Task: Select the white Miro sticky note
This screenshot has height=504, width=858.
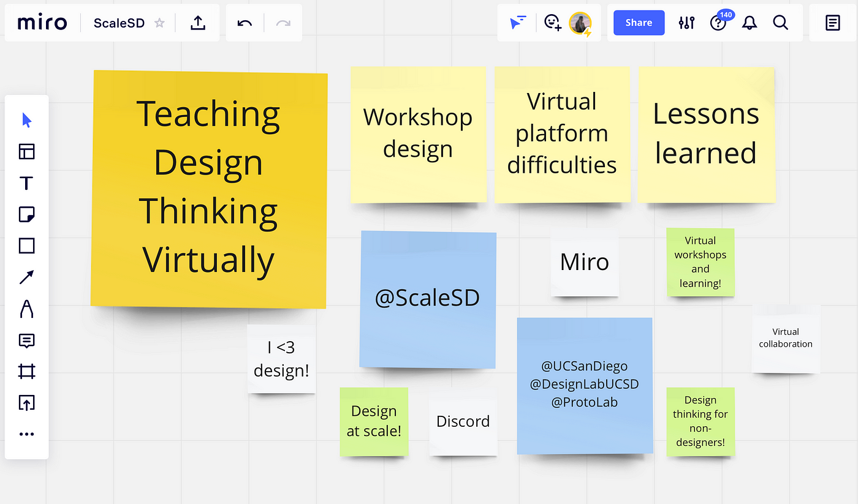Action: point(585,262)
